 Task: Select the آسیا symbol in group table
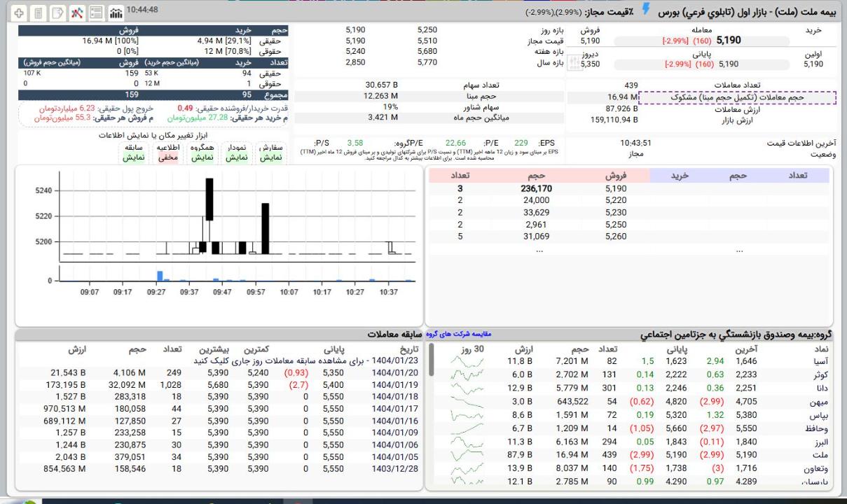[x=818, y=361]
